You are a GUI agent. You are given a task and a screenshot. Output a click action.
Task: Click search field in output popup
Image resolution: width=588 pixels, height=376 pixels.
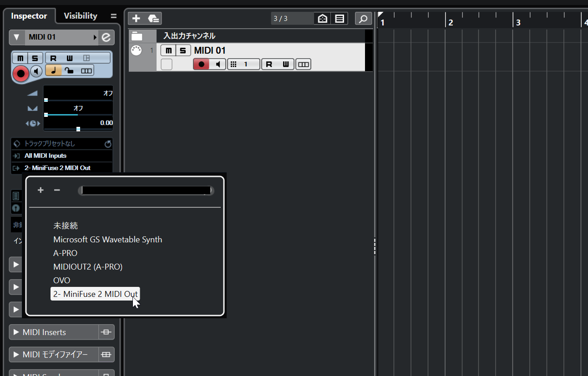point(146,191)
